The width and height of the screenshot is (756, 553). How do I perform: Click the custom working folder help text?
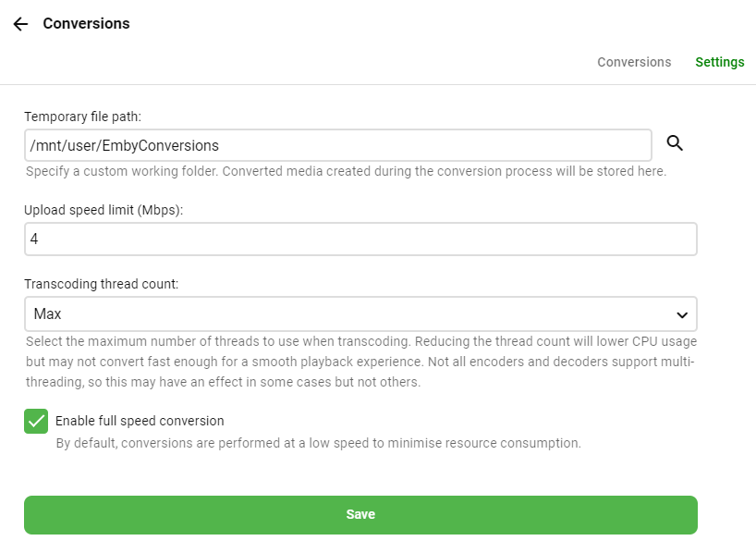pos(346,172)
